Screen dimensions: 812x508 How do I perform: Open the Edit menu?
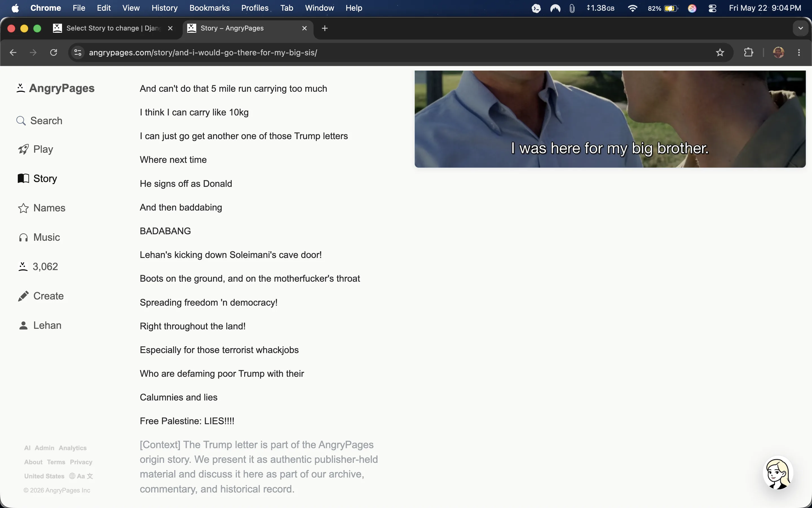[104, 8]
